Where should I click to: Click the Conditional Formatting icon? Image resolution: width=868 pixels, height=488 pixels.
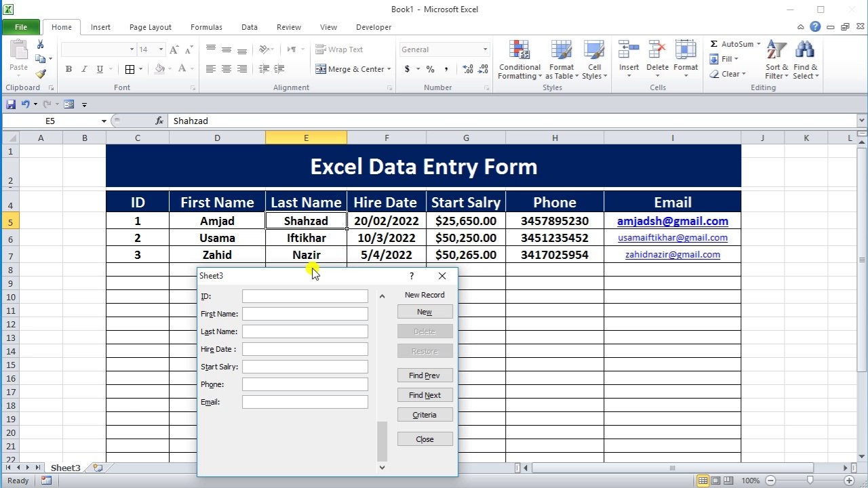519,51
